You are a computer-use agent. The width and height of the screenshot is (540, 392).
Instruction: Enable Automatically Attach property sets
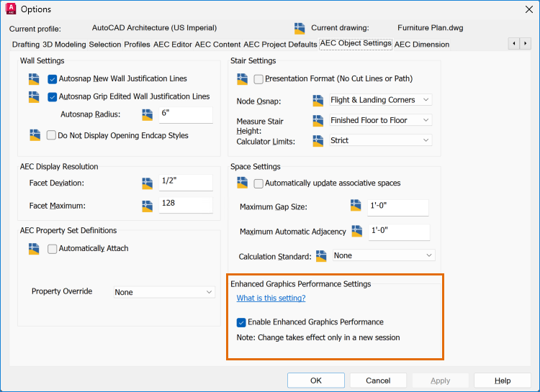[x=53, y=249]
